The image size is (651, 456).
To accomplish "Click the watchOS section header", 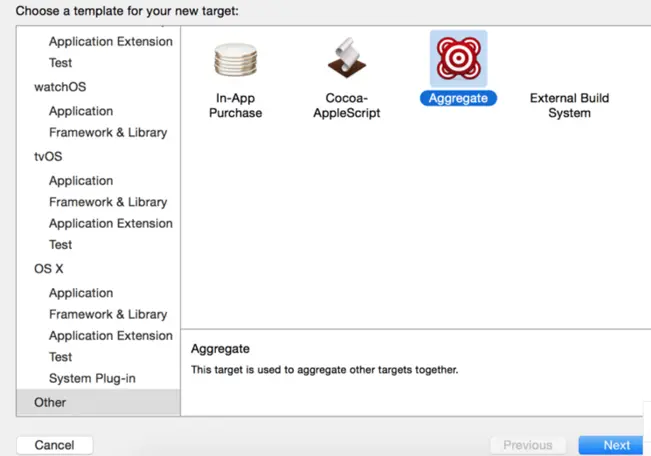I will click(60, 87).
